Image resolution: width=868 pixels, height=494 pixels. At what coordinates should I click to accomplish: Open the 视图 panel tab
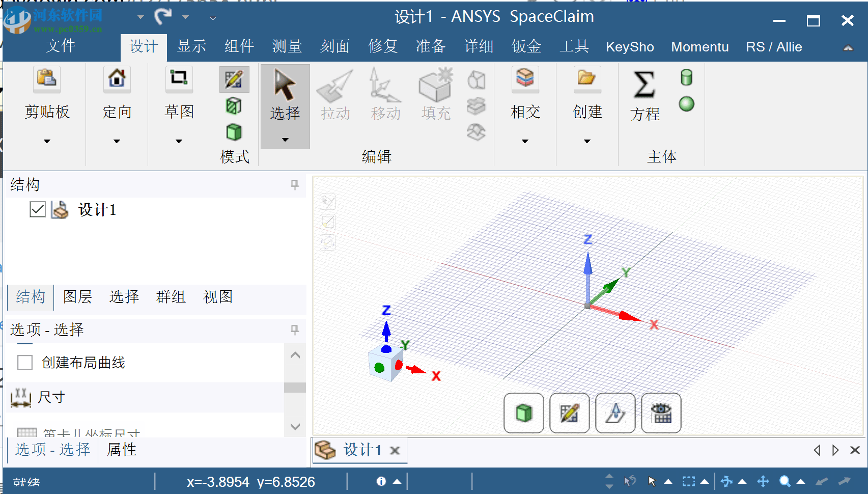coord(218,296)
